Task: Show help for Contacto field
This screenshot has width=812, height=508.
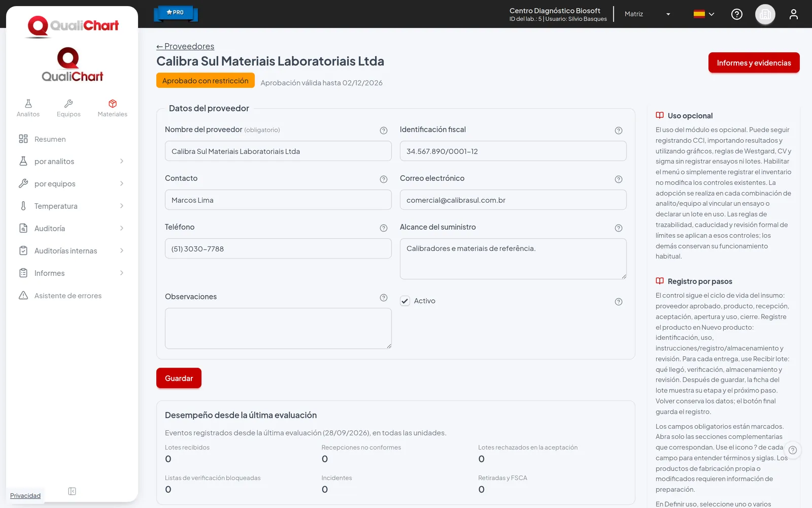Action: coord(384,179)
